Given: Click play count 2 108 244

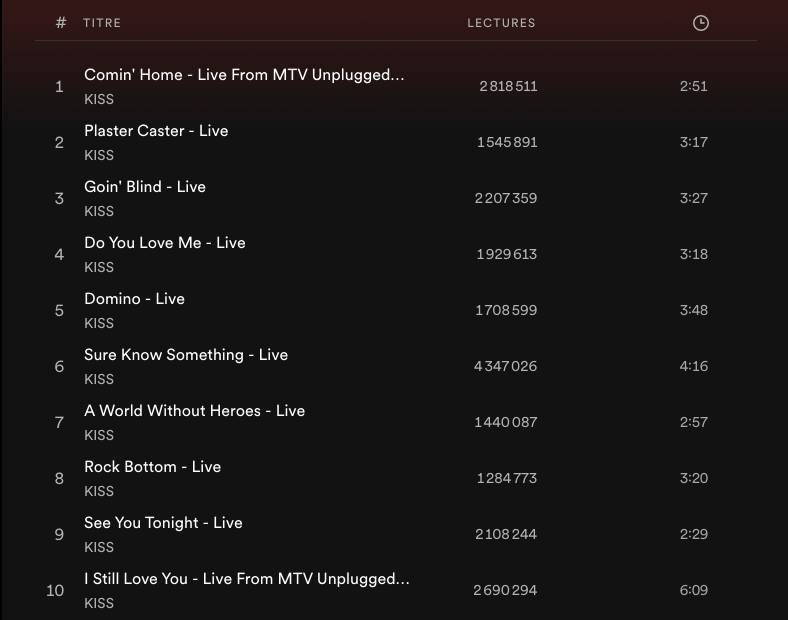Looking at the screenshot, I should point(506,534).
